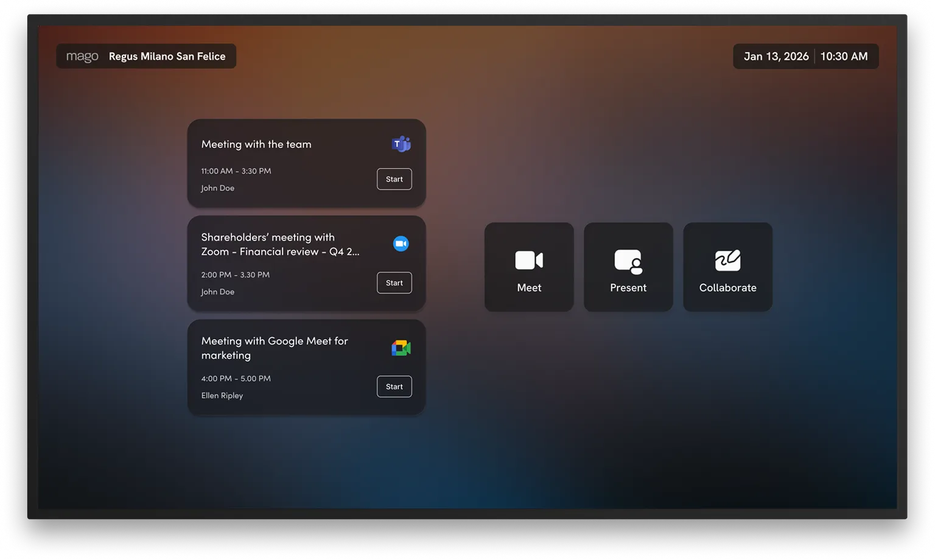The image size is (935, 560).
Task: Click the 2:00 PM - 3.30 PM time range
Action: (x=236, y=275)
